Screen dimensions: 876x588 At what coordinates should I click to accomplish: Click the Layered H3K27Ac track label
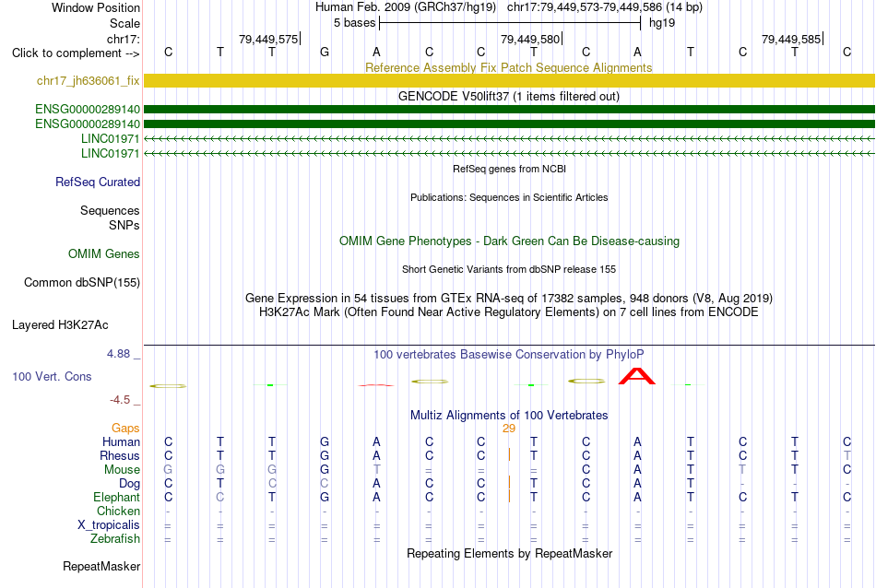click(60, 325)
